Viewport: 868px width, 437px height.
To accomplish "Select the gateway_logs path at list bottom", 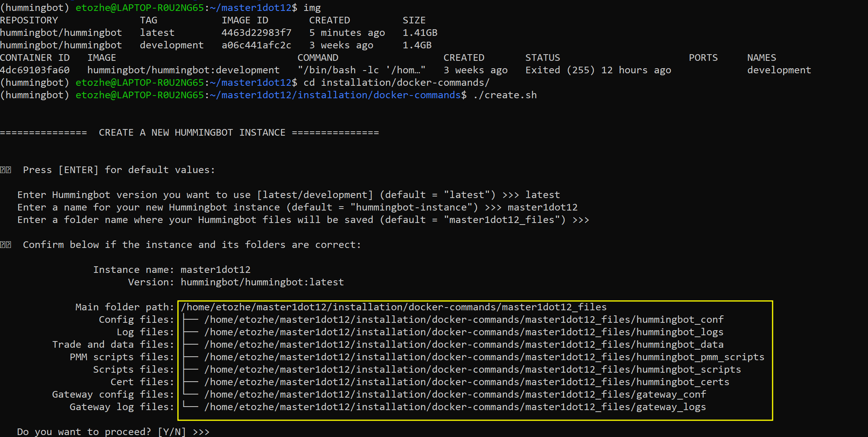I will pyautogui.click(x=455, y=407).
